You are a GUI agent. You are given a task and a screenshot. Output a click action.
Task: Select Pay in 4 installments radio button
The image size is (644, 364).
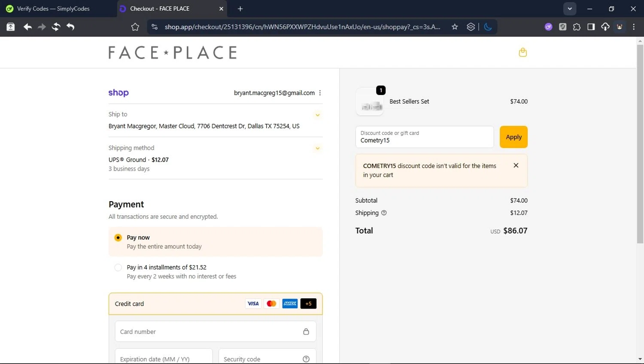coord(118,267)
